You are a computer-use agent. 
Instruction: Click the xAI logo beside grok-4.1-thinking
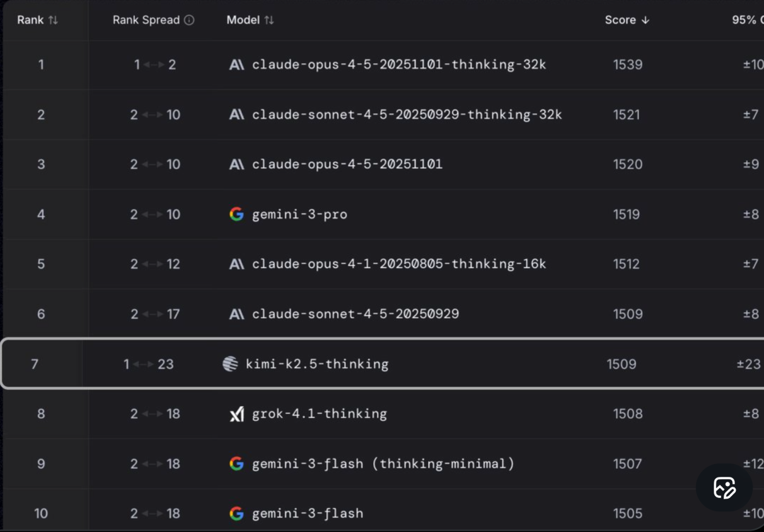[237, 414]
